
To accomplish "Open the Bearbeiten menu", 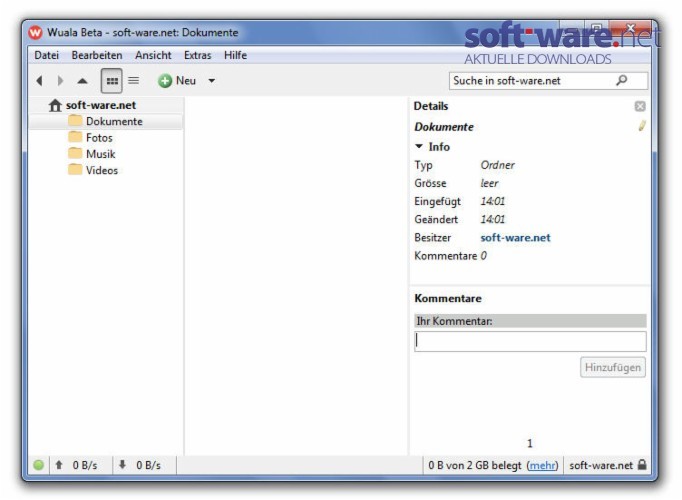I will [x=97, y=55].
